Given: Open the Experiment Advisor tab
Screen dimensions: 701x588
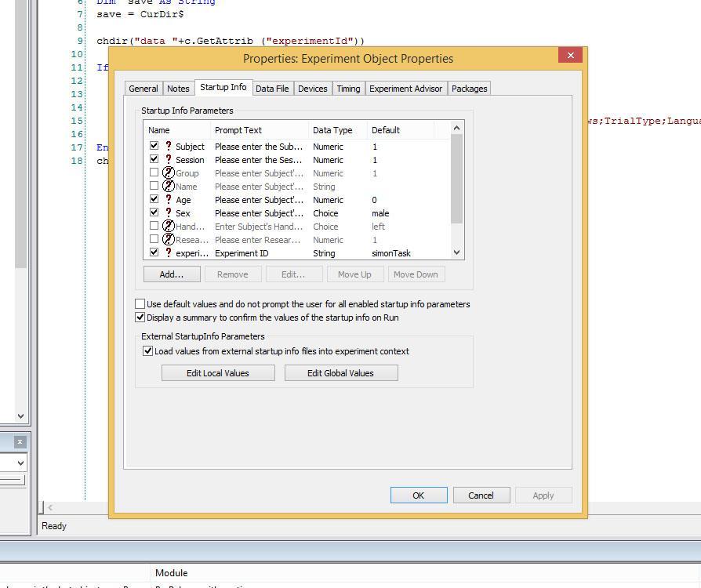Looking at the screenshot, I should pyautogui.click(x=405, y=89).
